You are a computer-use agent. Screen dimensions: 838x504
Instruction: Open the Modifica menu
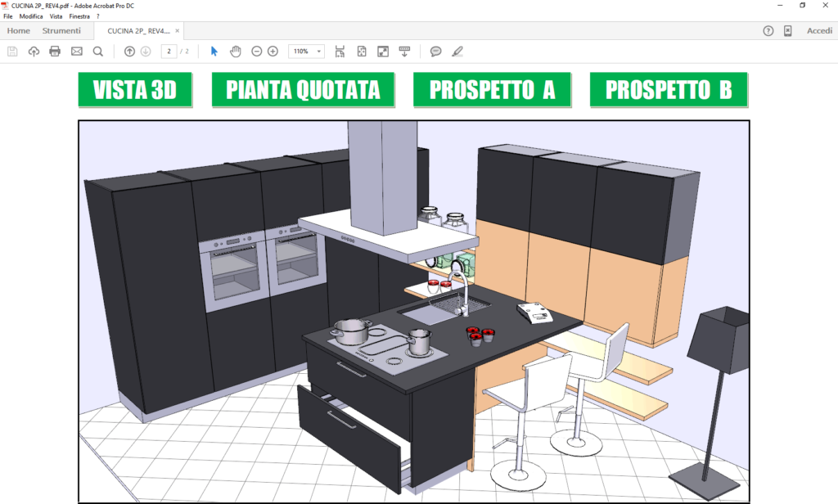point(31,16)
